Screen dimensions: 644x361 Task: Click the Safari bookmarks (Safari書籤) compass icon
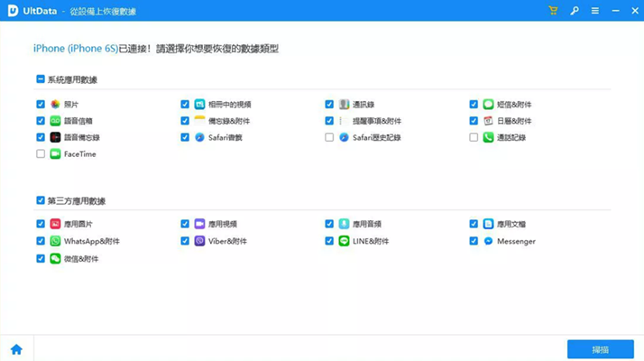199,137
